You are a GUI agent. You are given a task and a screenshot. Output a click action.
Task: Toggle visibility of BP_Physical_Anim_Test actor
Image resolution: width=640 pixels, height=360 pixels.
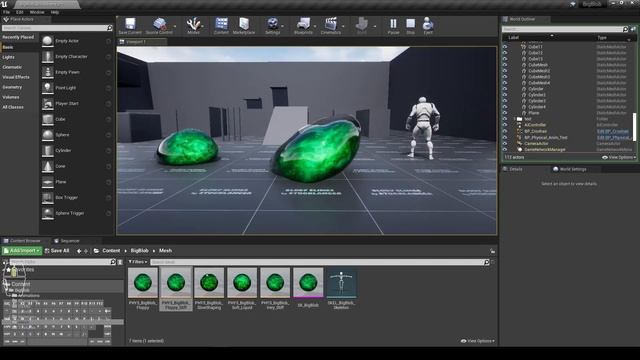coord(505,137)
